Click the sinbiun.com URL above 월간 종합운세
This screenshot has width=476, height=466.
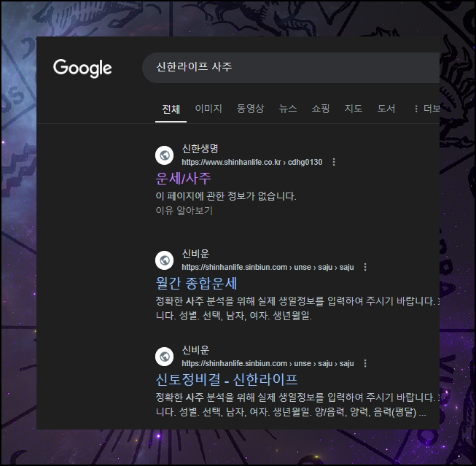tap(268, 268)
